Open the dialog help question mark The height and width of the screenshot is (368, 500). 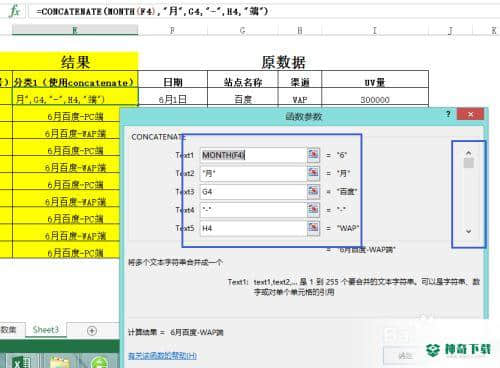click(448, 114)
